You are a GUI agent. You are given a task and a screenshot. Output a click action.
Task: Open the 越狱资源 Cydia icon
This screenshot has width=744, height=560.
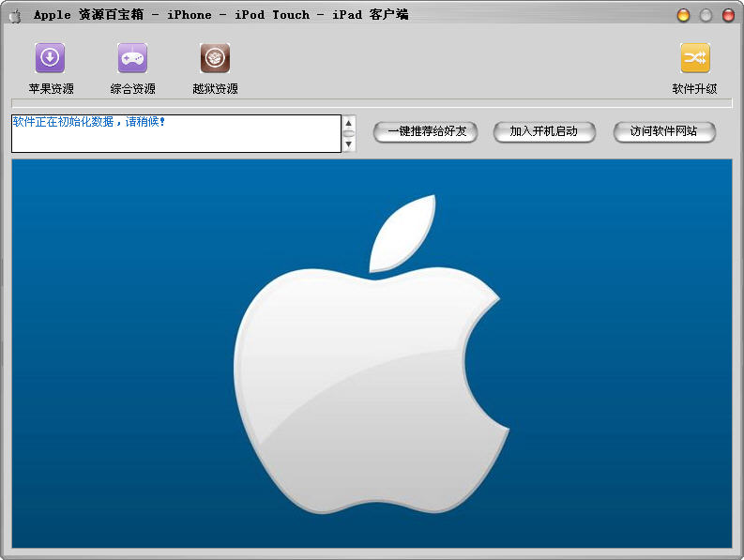pos(215,58)
